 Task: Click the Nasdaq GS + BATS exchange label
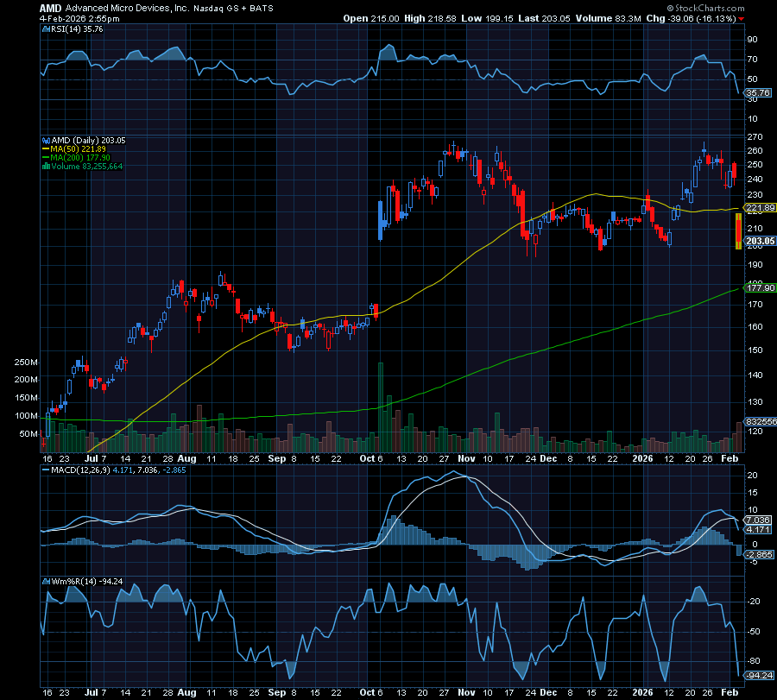[233, 9]
